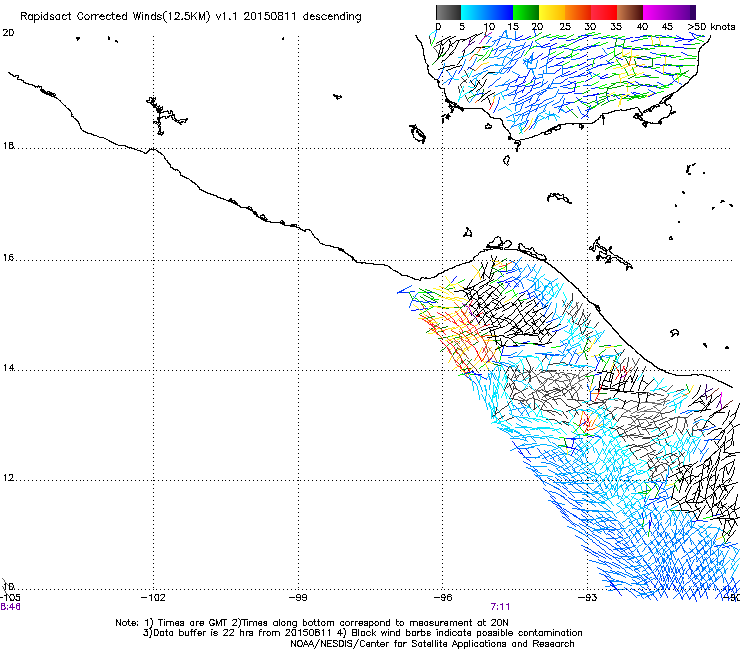Click the '45' legend scale label
The width and height of the screenshot is (740, 650).
[x=667, y=27]
